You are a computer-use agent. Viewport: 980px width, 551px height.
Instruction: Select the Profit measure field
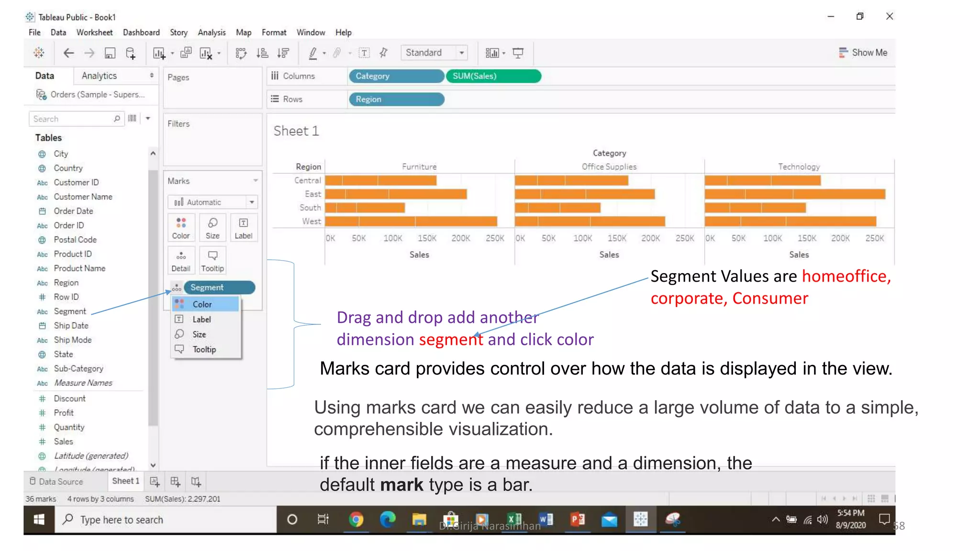[64, 413]
